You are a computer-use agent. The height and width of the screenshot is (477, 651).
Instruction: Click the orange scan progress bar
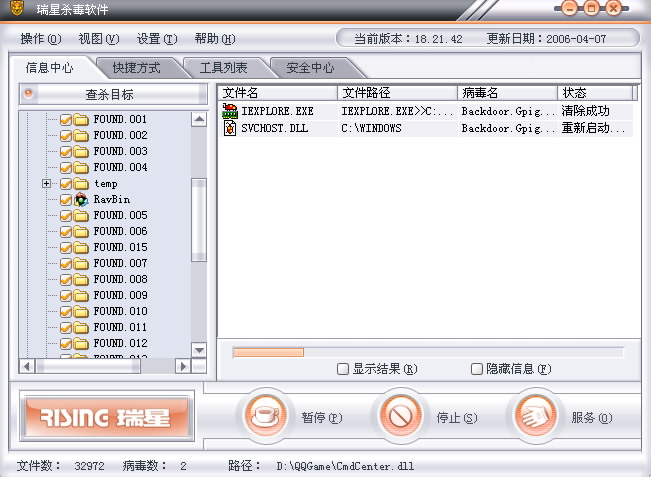click(268, 352)
